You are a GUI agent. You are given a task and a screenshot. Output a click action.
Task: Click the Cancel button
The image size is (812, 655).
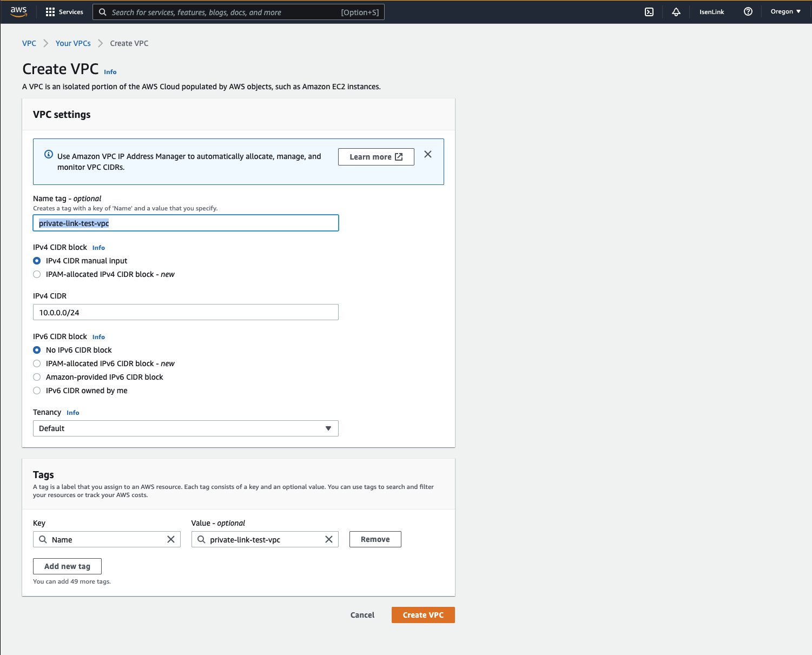(x=362, y=615)
